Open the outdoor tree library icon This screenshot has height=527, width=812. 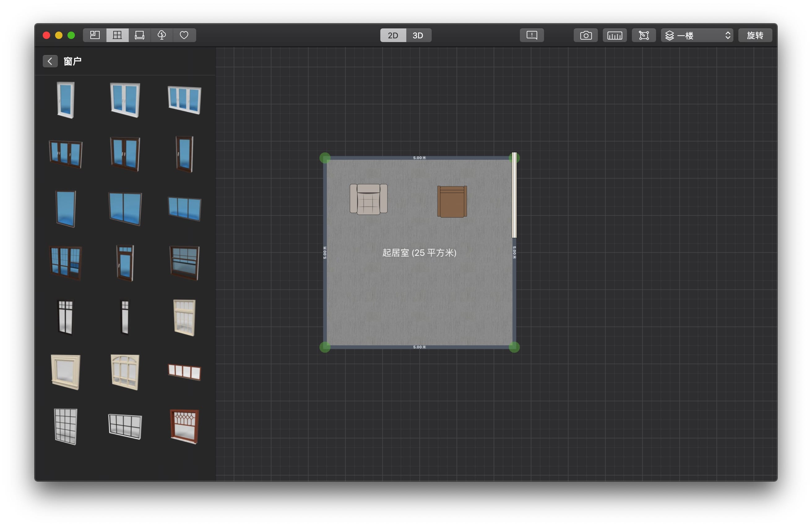tap(162, 35)
